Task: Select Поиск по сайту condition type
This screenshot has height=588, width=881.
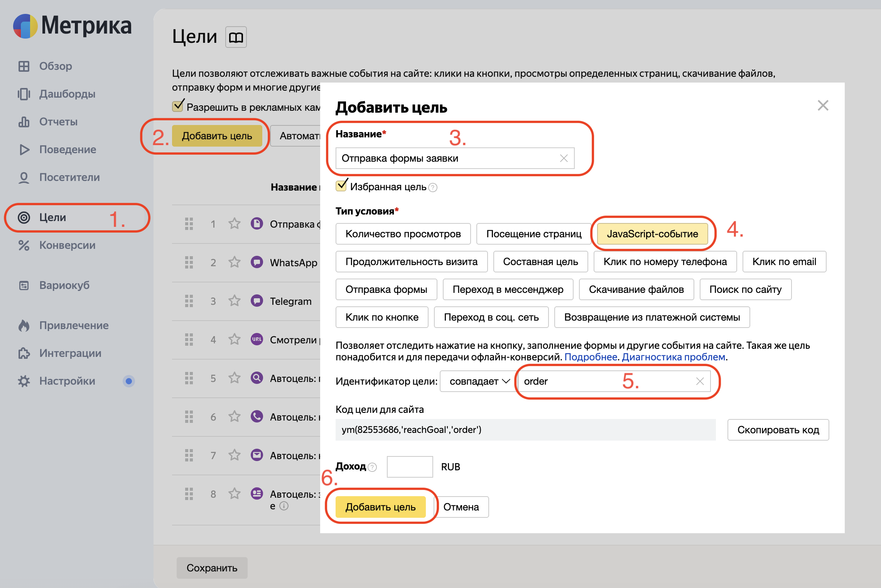Action: [746, 289]
